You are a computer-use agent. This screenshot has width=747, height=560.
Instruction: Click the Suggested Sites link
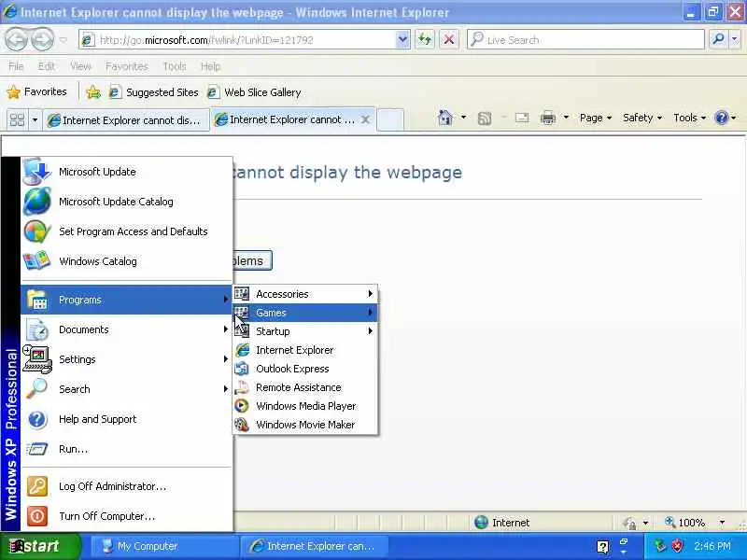point(153,91)
